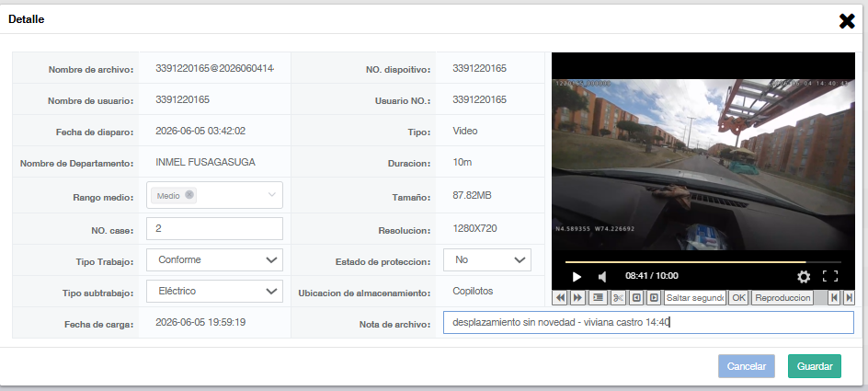Viewport: 868px width, 391px height.
Task: Open the Estado de proteccion dropdown
Action: point(487,259)
